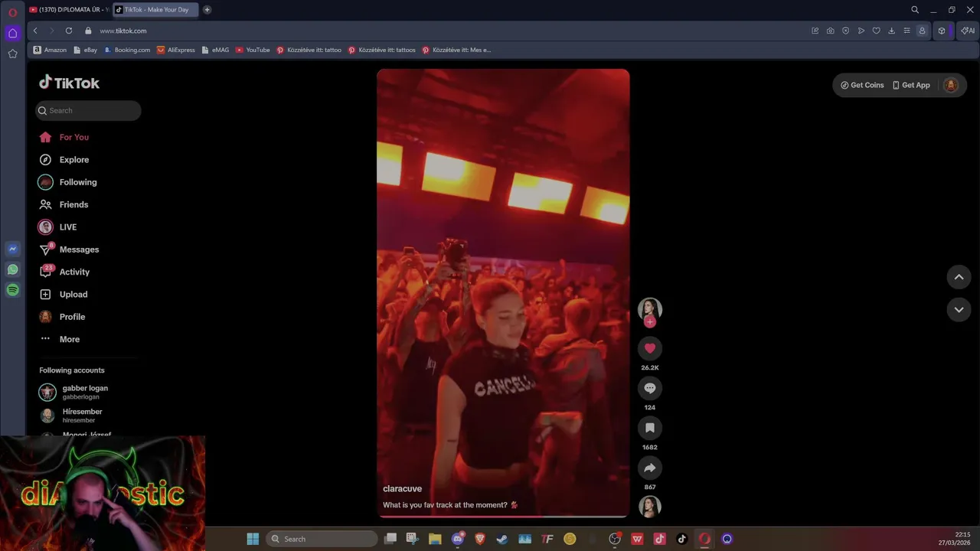Open the extensions cube icon
980x551 pixels.
(x=942, y=31)
